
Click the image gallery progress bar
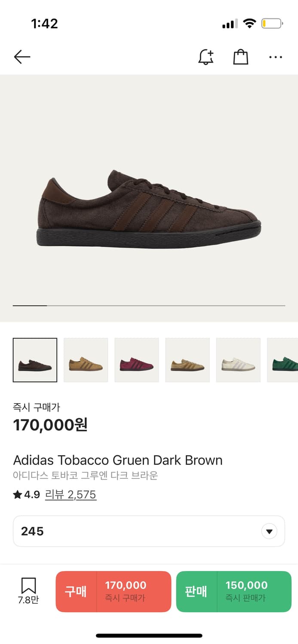[x=149, y=306]
